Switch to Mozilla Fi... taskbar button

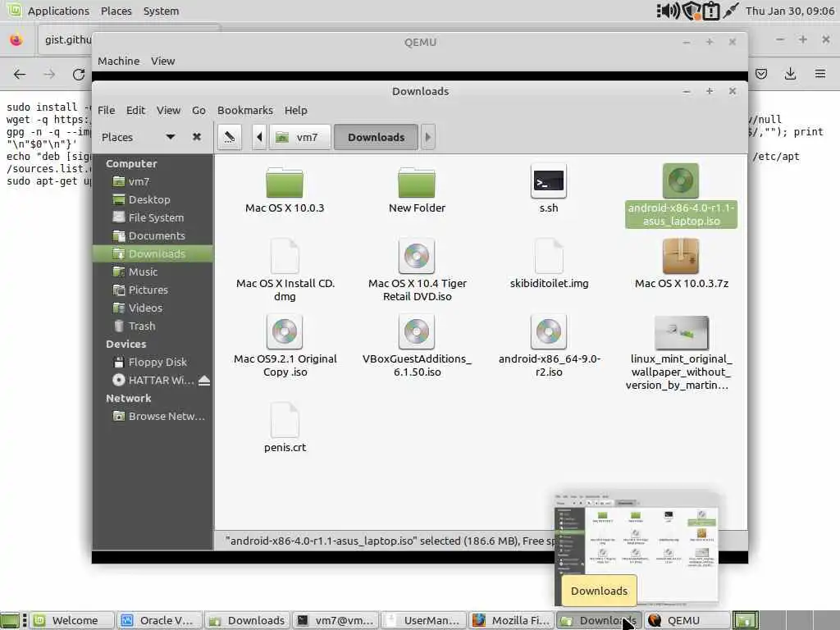point(512,620)
